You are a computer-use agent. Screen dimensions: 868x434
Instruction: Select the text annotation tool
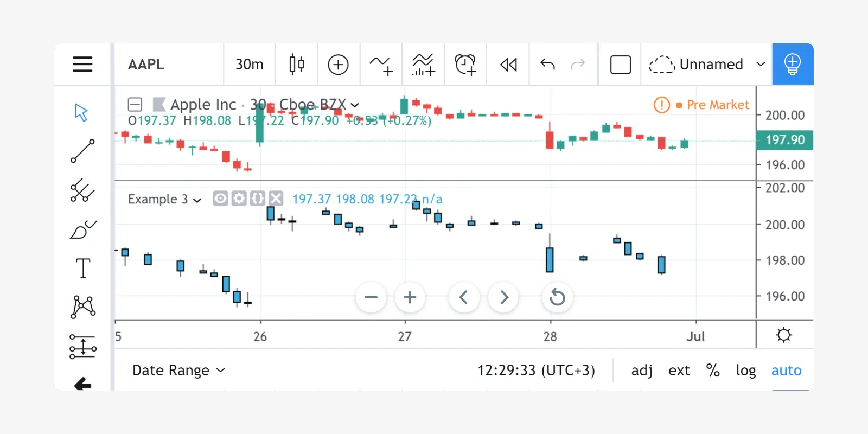point(82,268)
